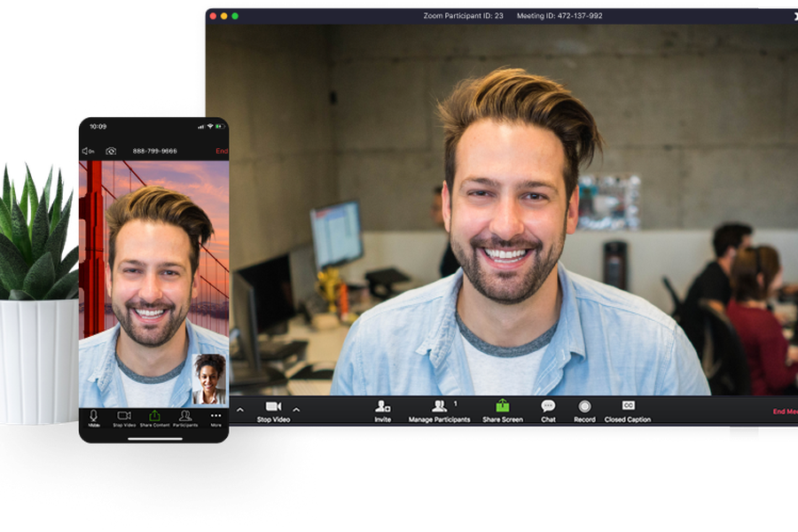798x532 pixels.
Task: Click the 888-799-9666 number on the phone
Action: pyautogui.click(x=154, y=152)
